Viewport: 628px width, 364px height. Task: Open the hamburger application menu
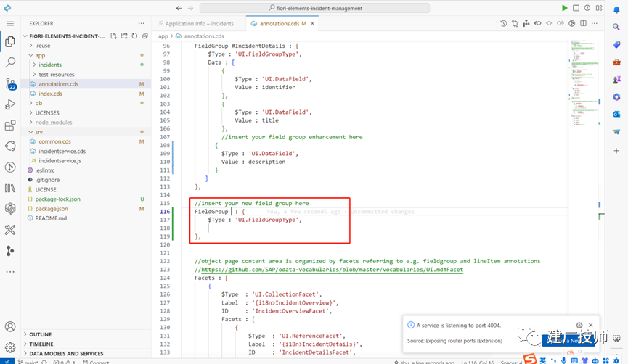[10, 24]
